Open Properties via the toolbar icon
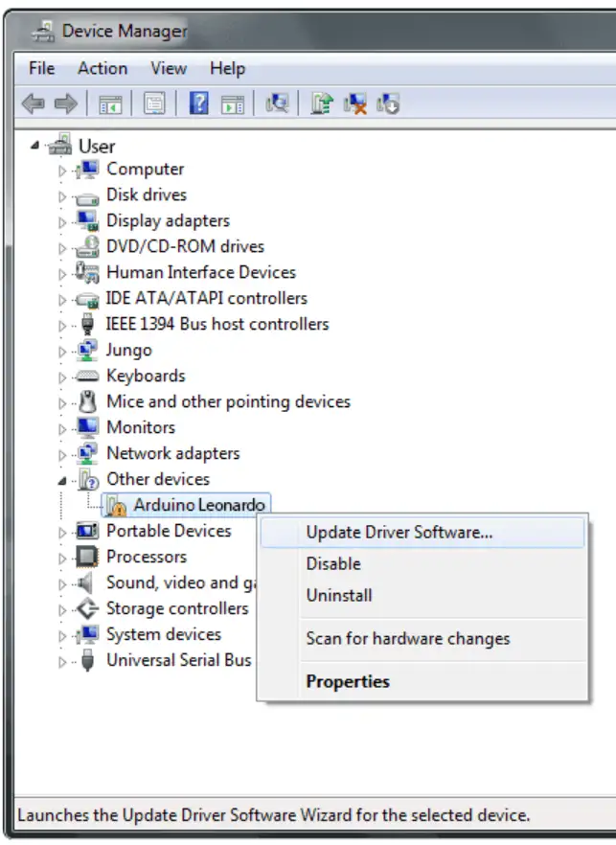This screenshot has height=845, width=616. click(x=154, y=103)
